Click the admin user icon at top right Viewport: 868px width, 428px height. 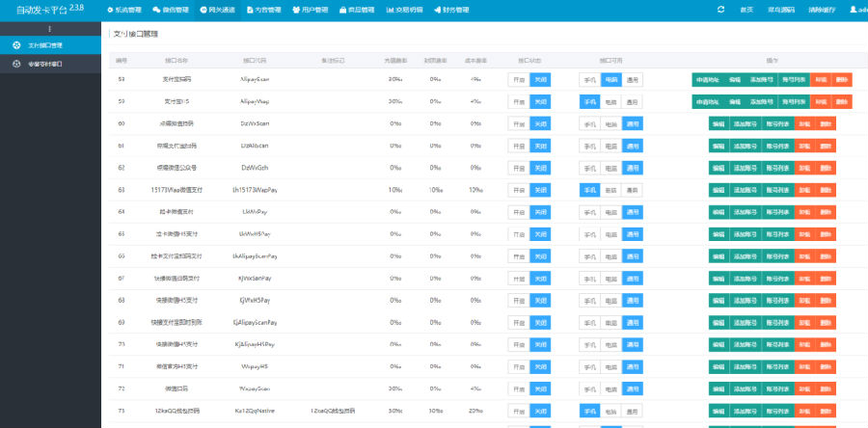853,10
